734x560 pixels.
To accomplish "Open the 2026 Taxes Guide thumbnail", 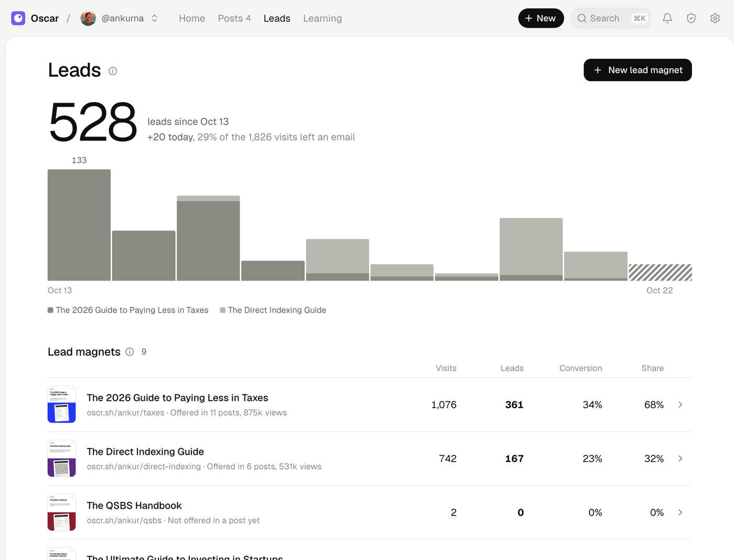I will tap(62, 405).
